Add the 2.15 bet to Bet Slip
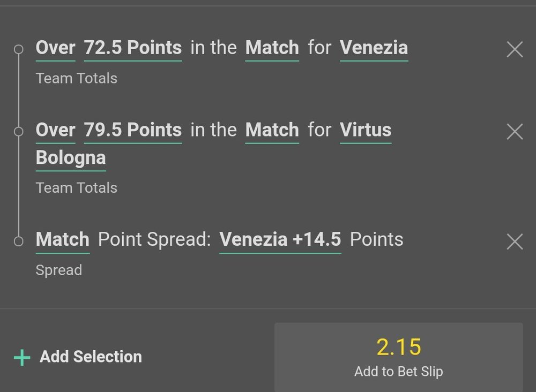536x392 pixels. click(398, 357)
